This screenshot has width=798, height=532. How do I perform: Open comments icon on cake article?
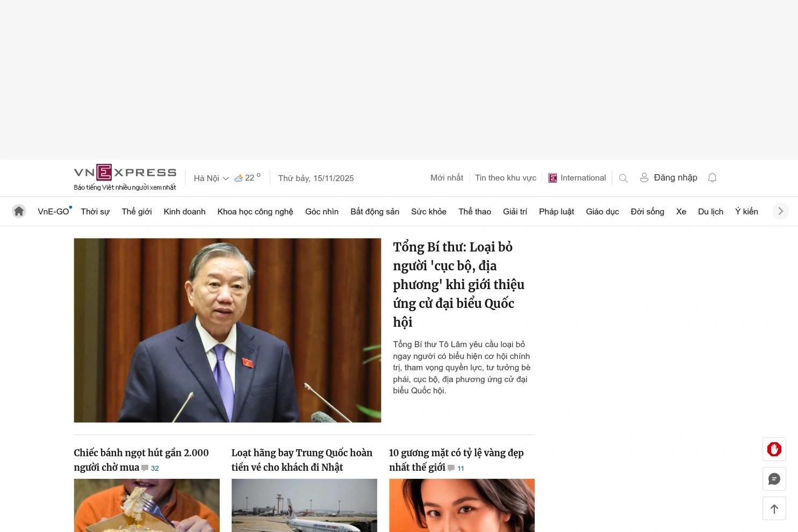145,468
